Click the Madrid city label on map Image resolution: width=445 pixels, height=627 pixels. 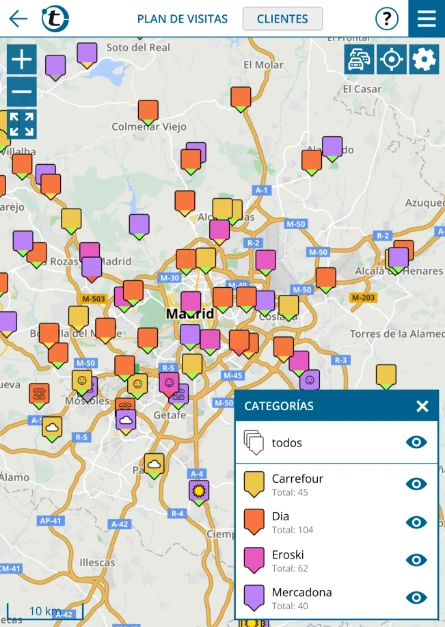(190, 314)
